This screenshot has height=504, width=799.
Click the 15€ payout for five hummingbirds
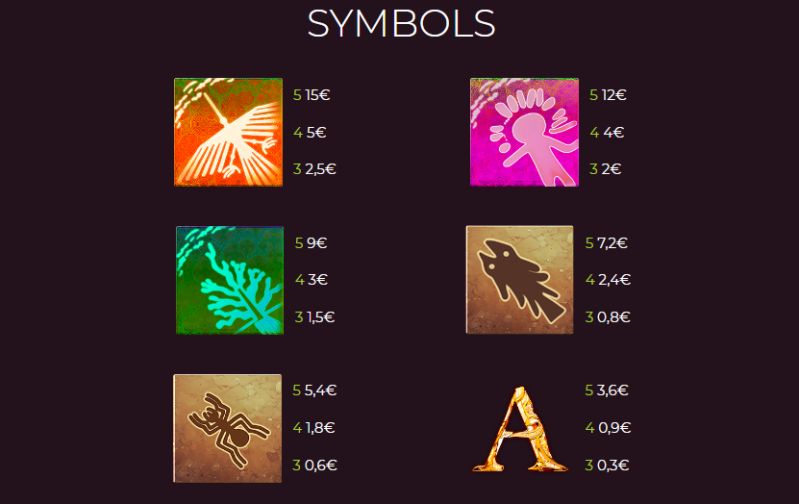pyautogui.click(x=317, y=95)
